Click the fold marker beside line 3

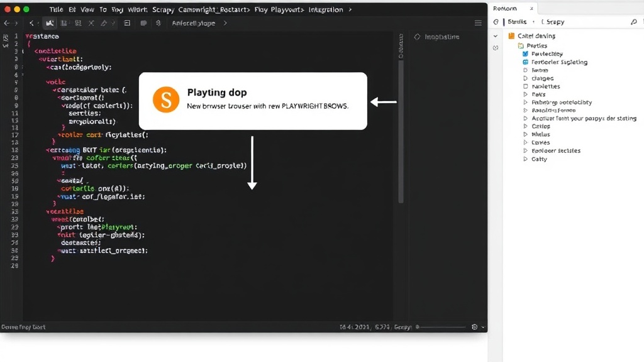(x=23, y=52)
